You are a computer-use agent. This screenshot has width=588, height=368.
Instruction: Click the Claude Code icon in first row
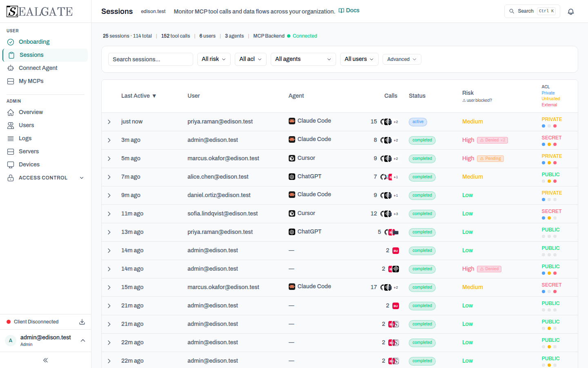click(x=292, y=121)
